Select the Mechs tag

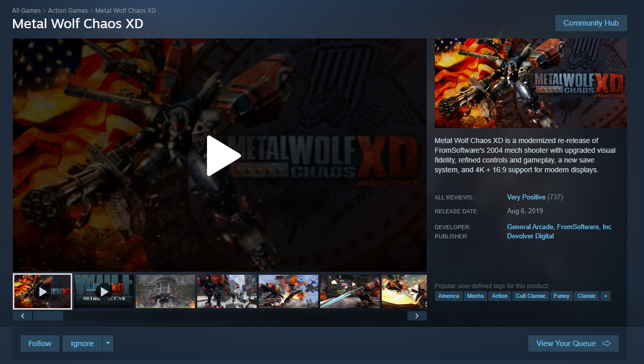point(475,296)
